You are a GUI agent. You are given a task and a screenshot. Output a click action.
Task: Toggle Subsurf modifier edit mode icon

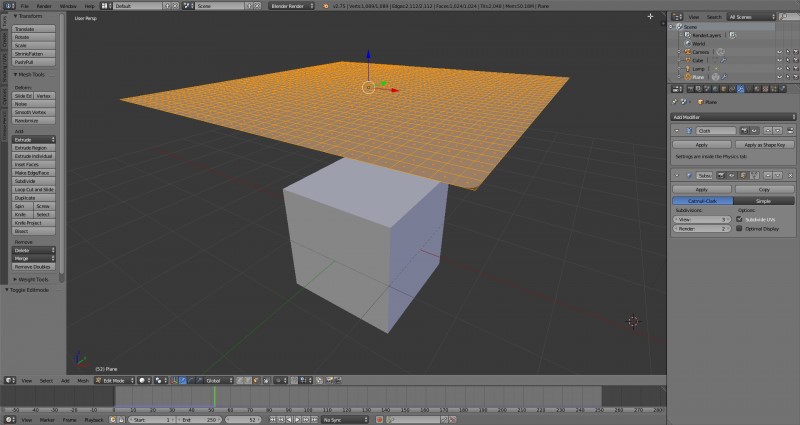point(743,176)
